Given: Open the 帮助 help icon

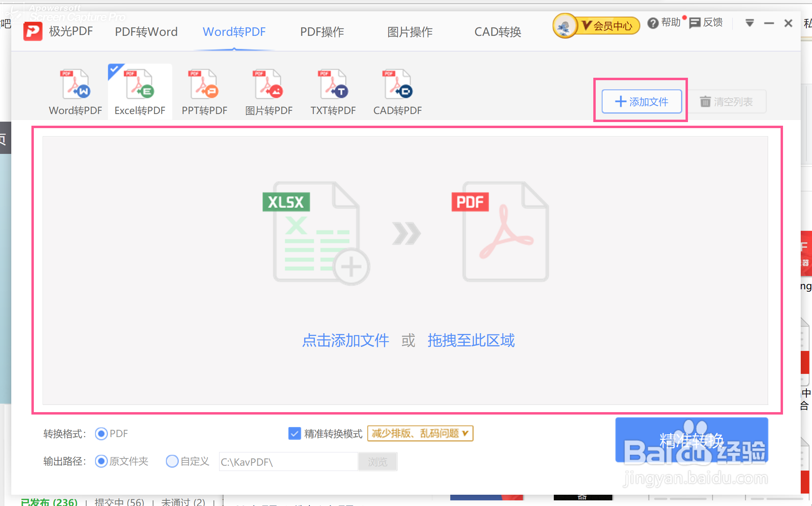Looking at the screenshot, I should pos(653,23).
